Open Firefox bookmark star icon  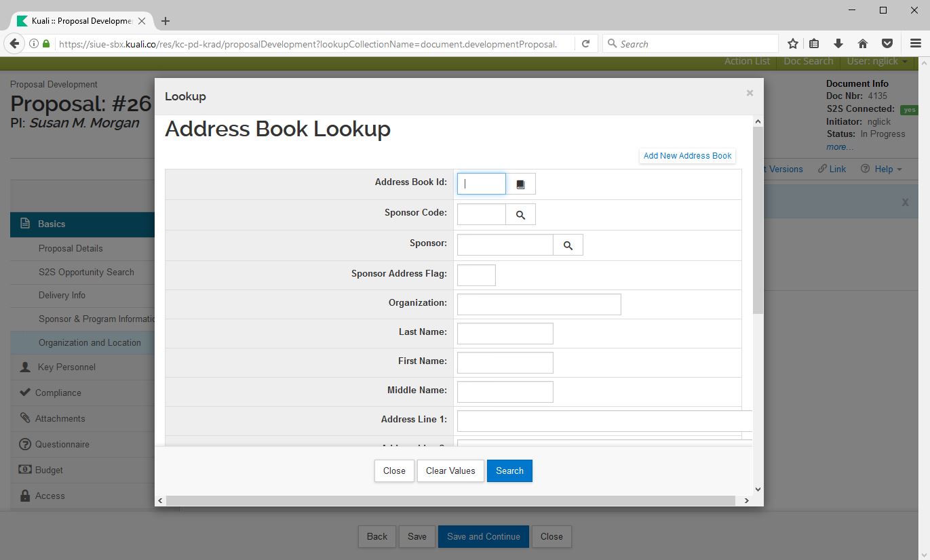792,44
